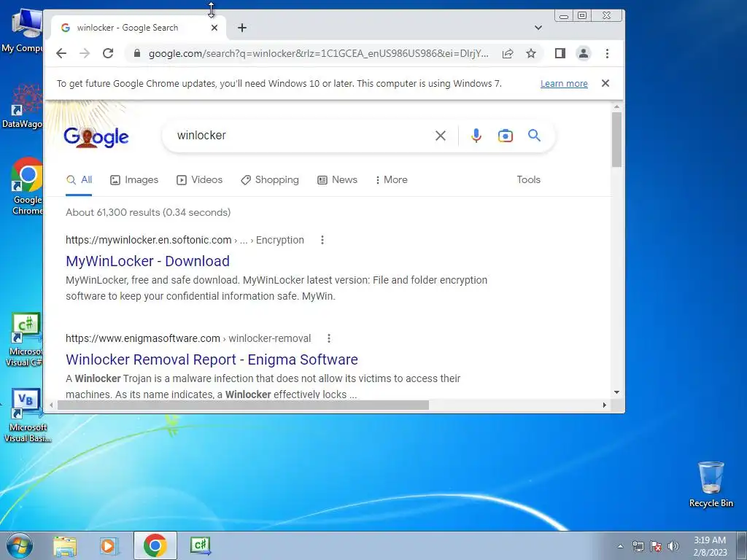Switch to Shopping results tab
747x560 pixels.
coord(270,180)
